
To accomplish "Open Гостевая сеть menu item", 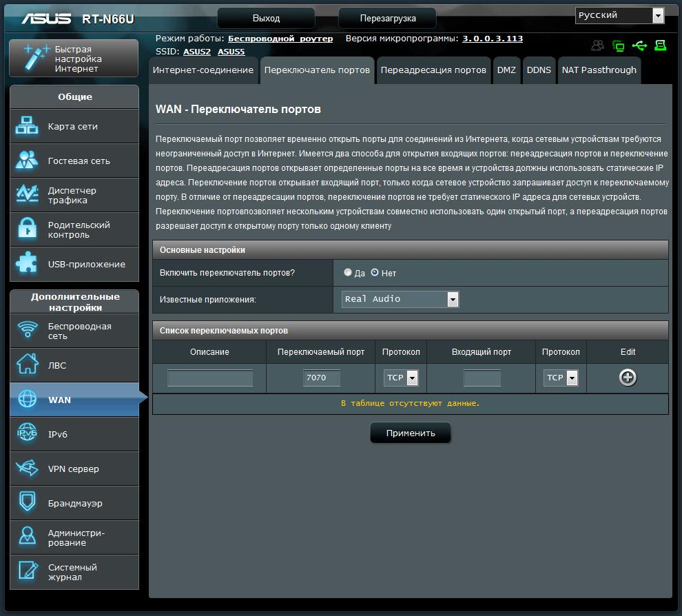I will [74, 161].
